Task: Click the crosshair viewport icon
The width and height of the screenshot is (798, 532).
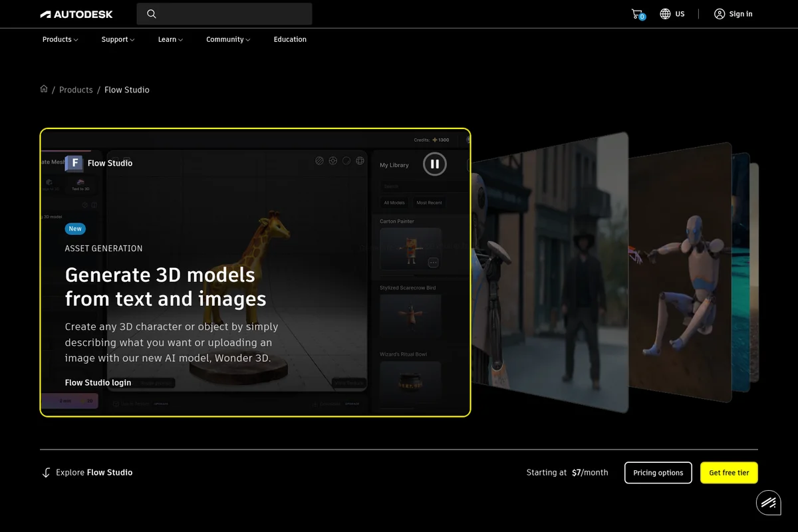Action: pyautogui.click(x=332, y=160)
